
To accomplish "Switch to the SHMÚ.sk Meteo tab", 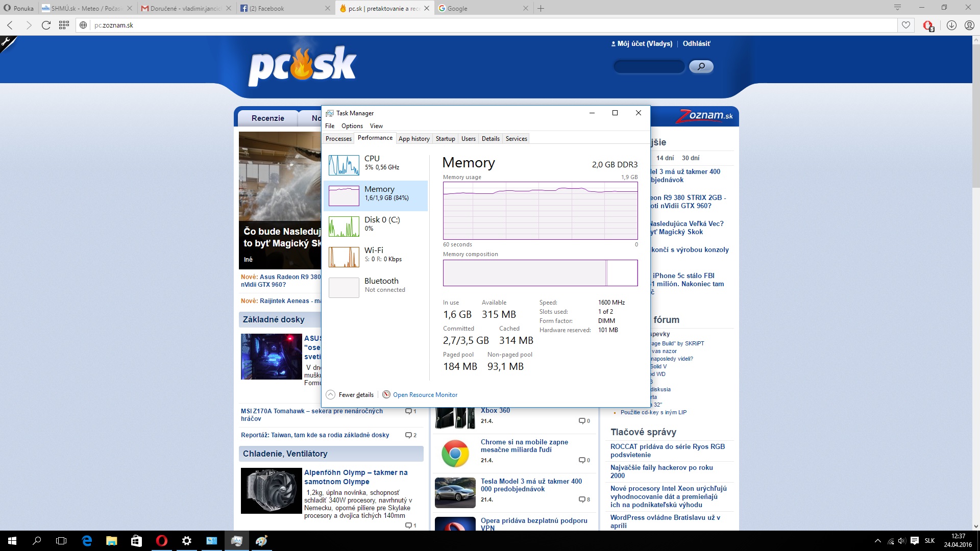I will coord(87,8).
